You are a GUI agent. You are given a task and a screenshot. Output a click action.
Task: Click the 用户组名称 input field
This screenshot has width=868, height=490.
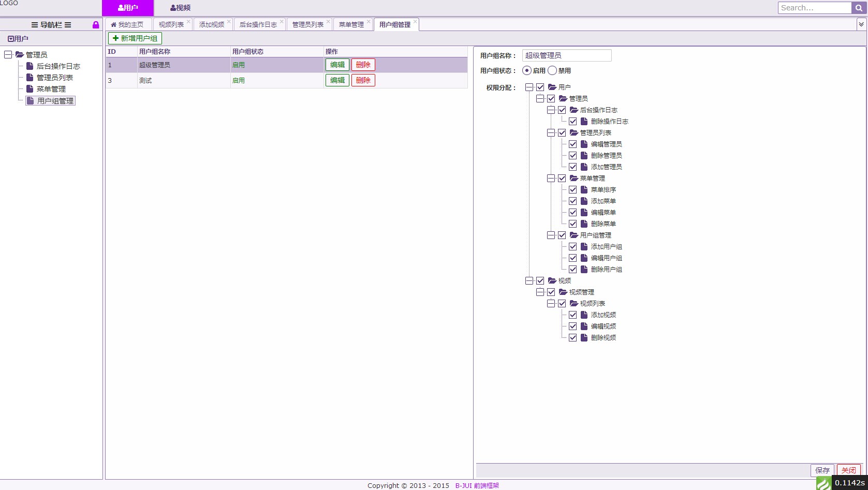point(566,55)
